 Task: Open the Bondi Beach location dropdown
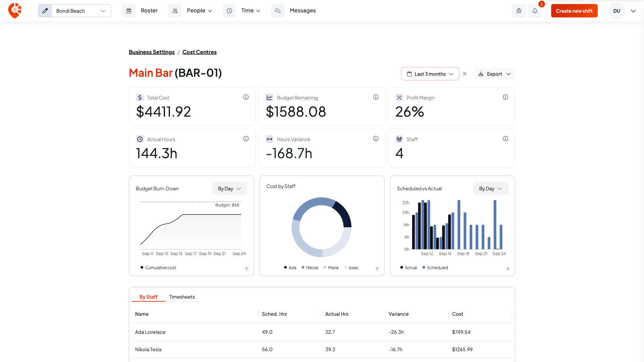[81, 11]
